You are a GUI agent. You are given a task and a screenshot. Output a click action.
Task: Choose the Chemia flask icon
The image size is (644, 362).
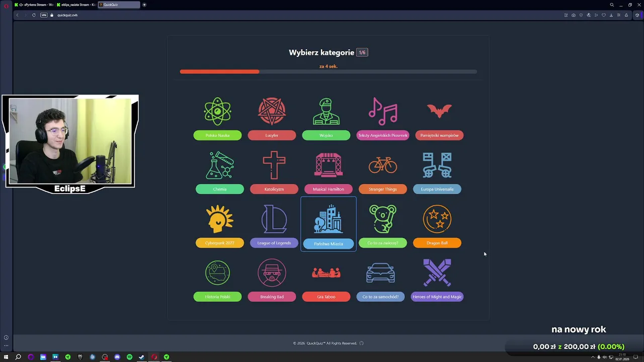[x=220, y=165]
